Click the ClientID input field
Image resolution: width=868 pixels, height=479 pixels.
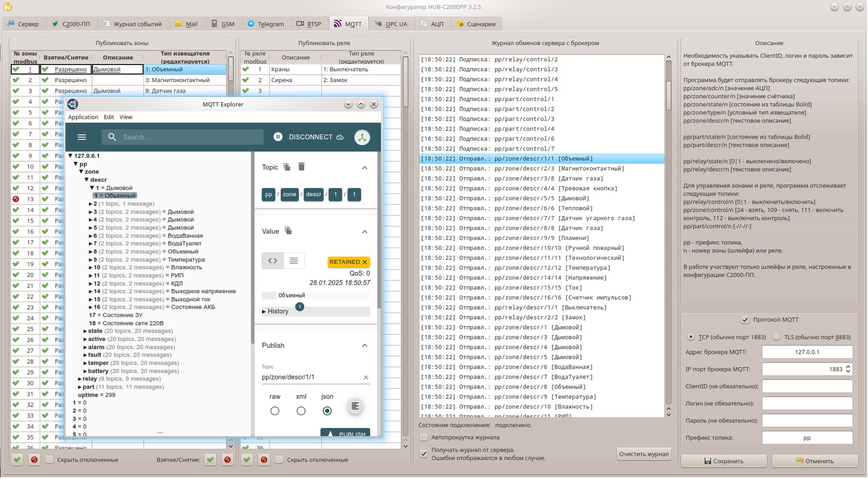(x=807, y=386)
